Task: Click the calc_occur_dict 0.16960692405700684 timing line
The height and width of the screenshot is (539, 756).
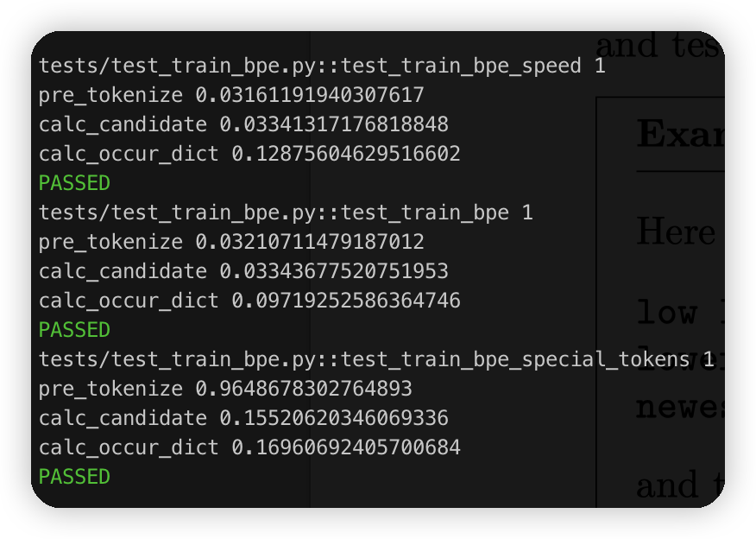Action: click(249, 447)
